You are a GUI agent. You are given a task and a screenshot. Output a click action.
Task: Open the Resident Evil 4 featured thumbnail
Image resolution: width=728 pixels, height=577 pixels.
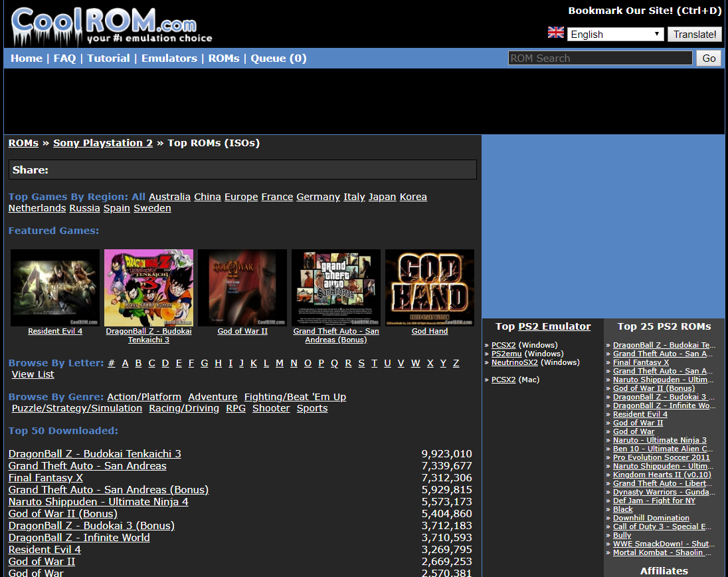coord(55,288)
